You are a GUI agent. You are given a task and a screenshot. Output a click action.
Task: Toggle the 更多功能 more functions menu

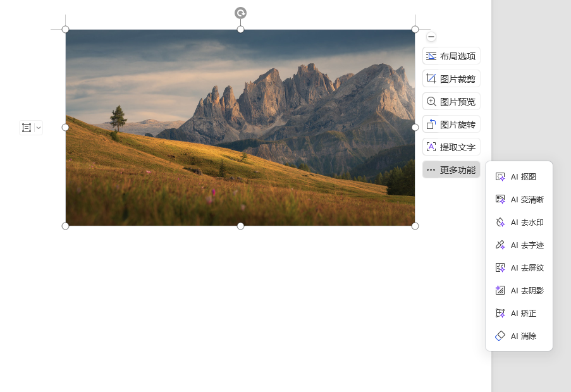[451, 169]
